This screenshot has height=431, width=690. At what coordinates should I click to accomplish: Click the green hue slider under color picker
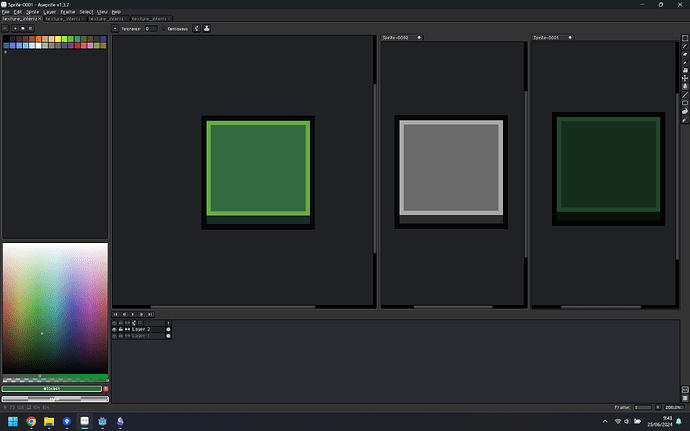[55, 376]
